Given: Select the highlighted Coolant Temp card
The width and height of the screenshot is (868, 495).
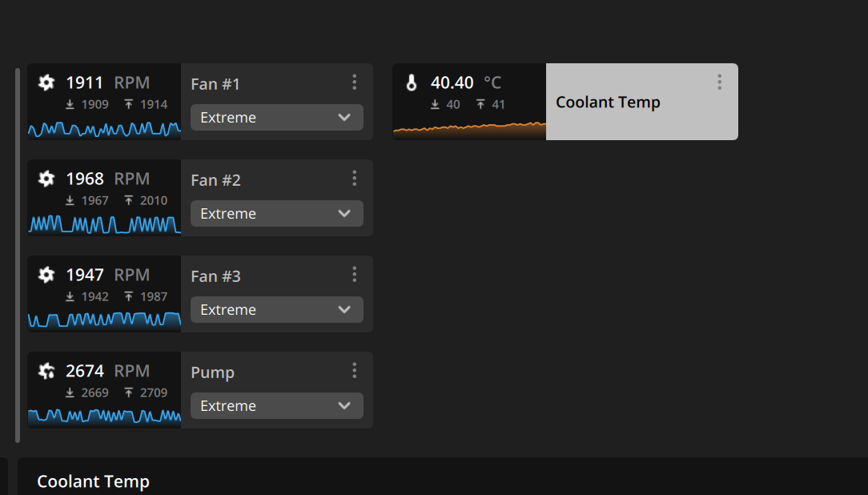Looking at the screenshot, I should coord(641,102).
